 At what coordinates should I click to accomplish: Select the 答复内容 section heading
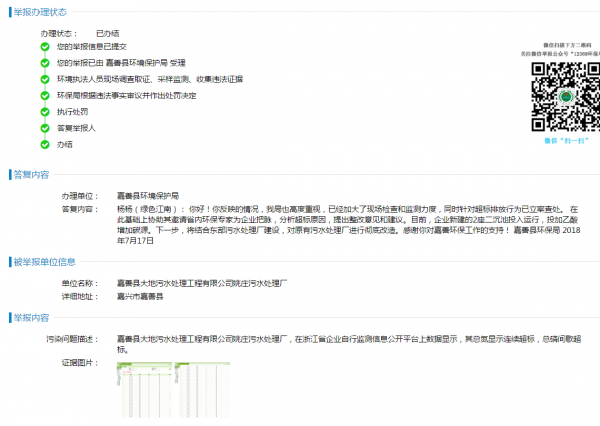pyautogui.click(x=31, y=175)
